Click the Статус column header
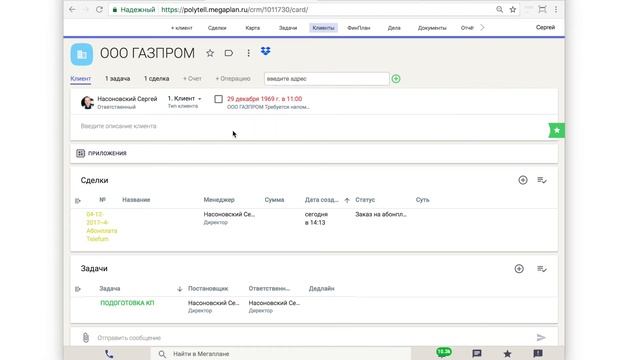 pos(365,200)
